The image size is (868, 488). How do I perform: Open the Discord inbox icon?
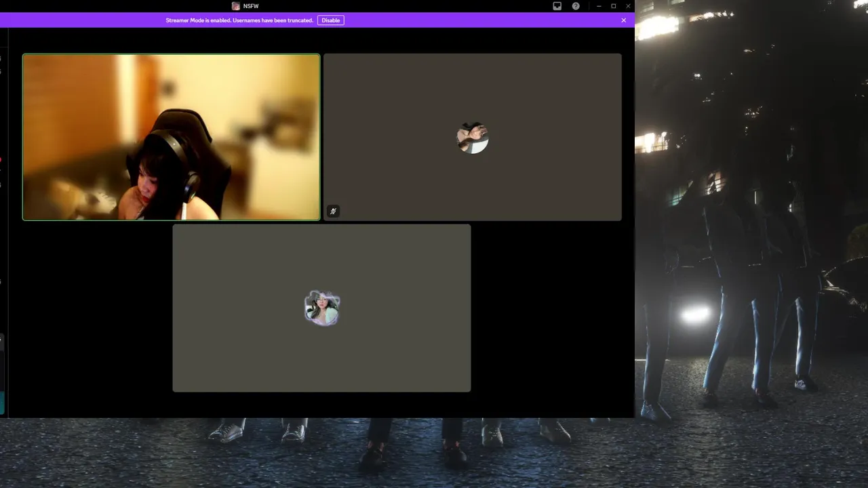(557, 6)
